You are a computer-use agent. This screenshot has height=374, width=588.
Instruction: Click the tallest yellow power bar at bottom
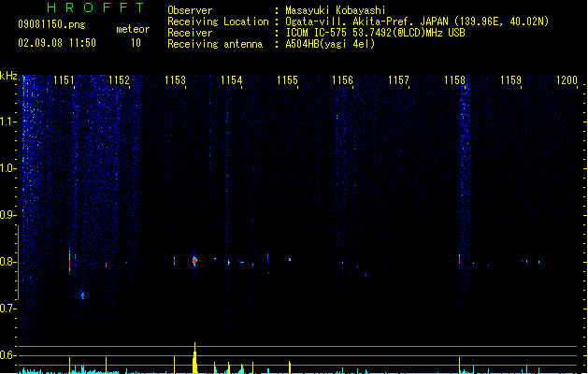(194, 358)
